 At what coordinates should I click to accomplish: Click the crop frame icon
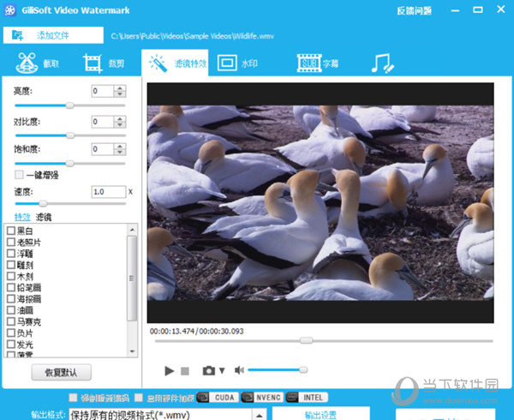click(93, 63)
